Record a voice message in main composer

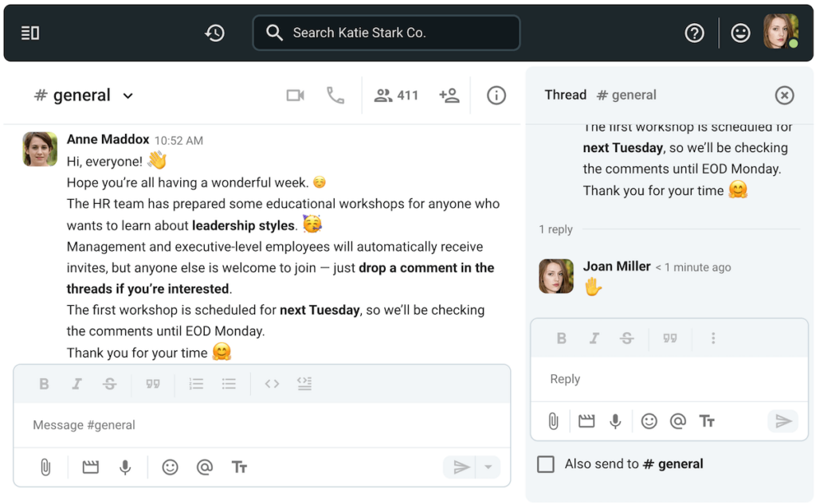(125, 467)
